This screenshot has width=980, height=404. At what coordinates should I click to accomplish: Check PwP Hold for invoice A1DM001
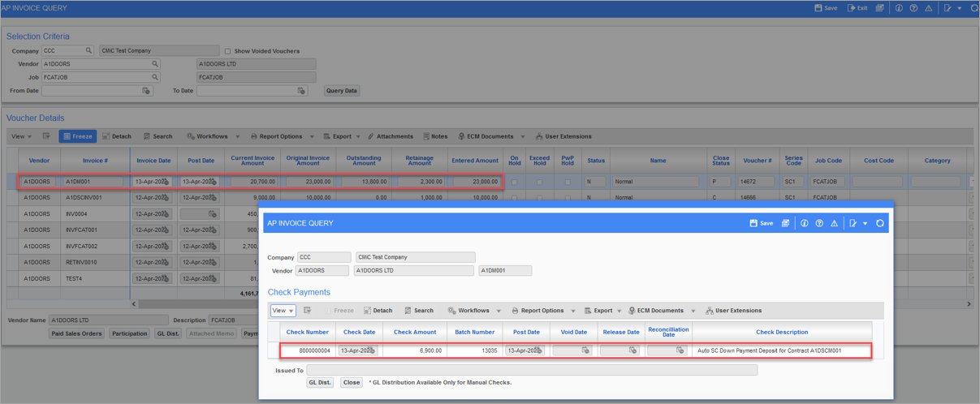(568, 182)
